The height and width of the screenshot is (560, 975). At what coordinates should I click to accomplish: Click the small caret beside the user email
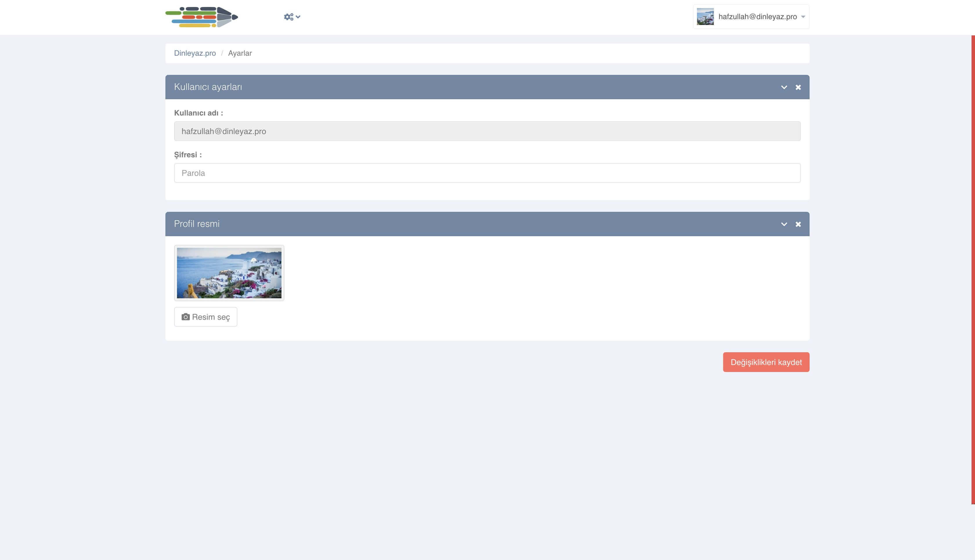[x=803, y=17]
